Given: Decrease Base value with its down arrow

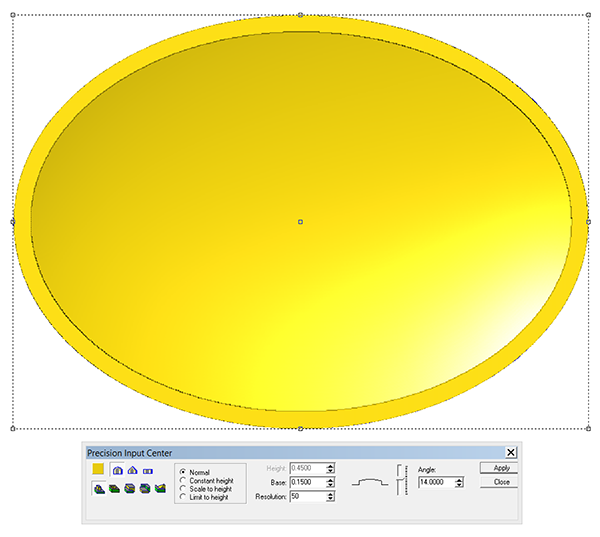Looking at the screenshot, I should point(331,485).
